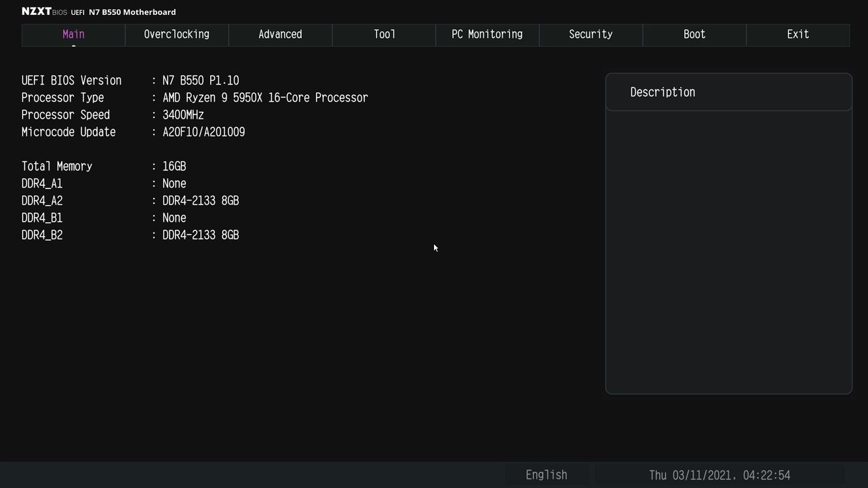Select the Tool tab
The height and width of the screenshot is (488, 868).
pyautogui.click(x=384, y=35)
